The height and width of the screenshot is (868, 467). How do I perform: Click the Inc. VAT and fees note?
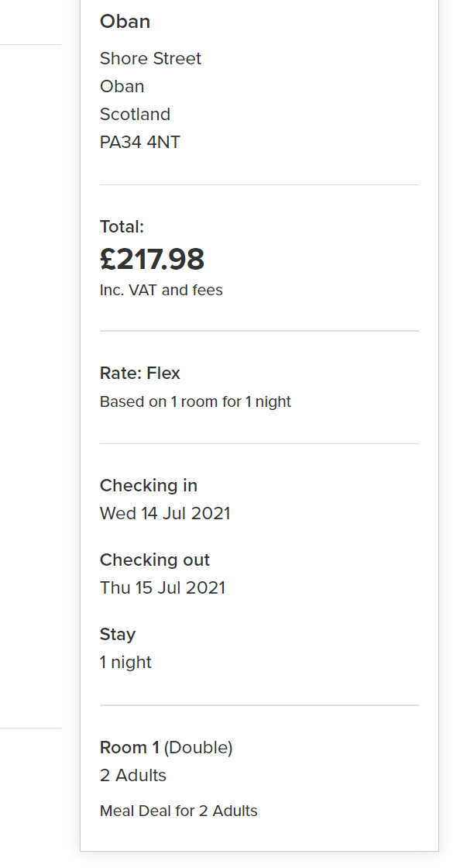(161, 291)
